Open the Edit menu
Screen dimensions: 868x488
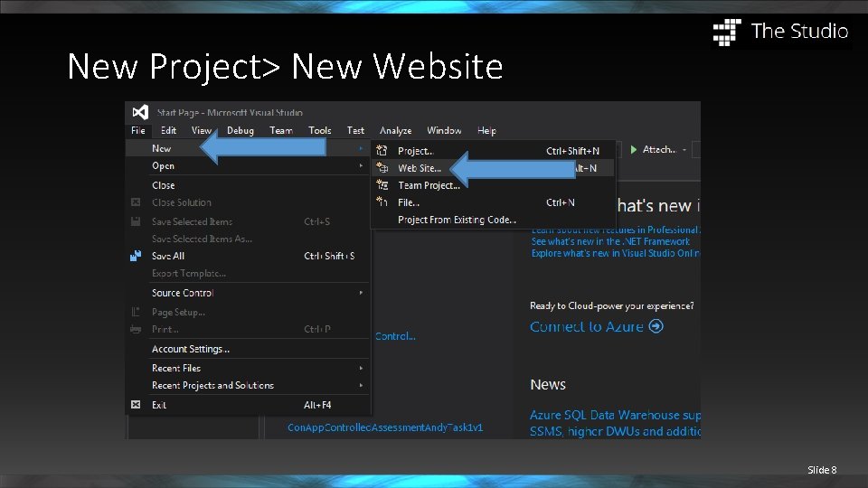pyautogui.click(x=168, y=130)
